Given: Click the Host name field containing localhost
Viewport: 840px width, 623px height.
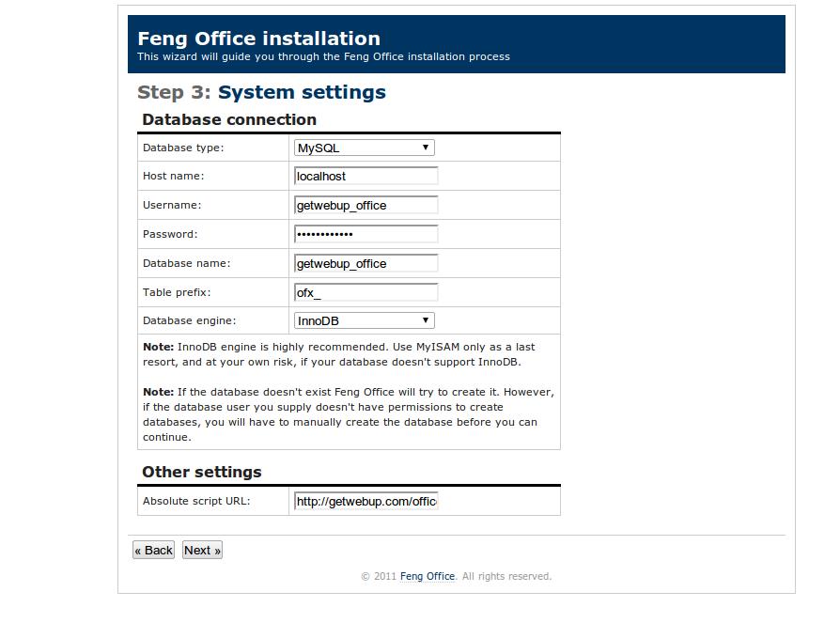Looking at the screenshot, I should [366, 176].
